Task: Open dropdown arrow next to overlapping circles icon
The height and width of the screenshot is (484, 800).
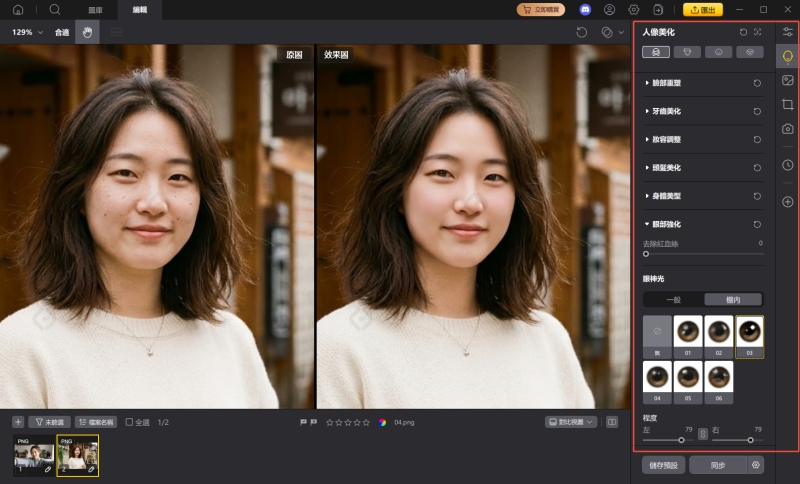Action: coord(621,32)
